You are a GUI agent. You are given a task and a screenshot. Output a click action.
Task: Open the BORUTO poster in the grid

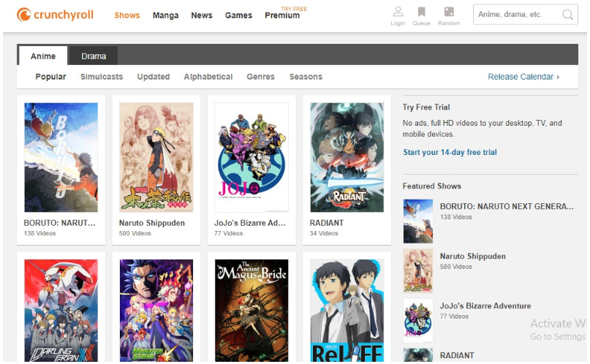(61, 157)
